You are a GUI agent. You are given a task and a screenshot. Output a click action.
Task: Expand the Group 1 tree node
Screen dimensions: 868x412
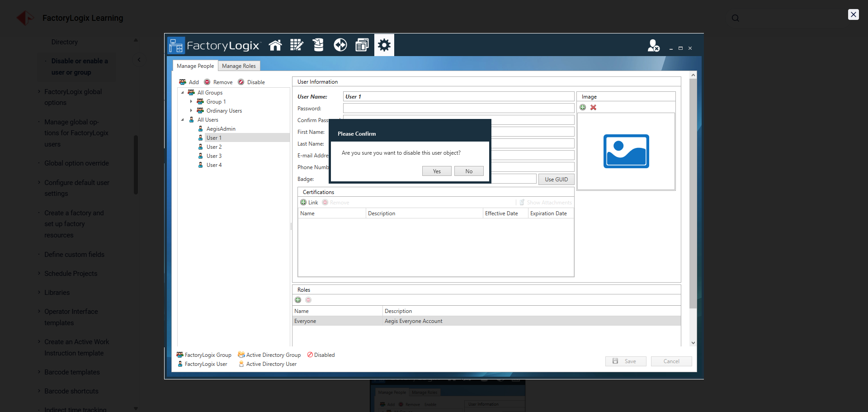191,102
